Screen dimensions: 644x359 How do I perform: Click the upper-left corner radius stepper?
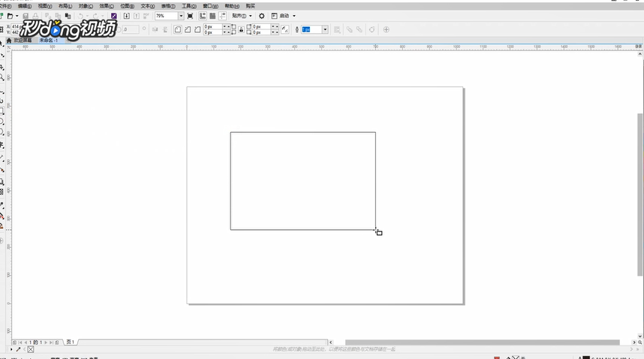pos(227,27)
